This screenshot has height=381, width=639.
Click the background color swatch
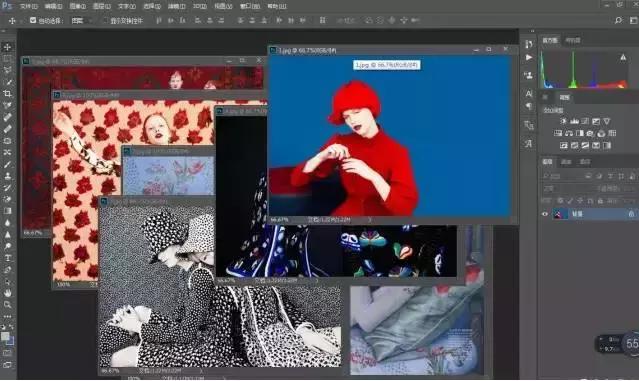coord(10,341)
